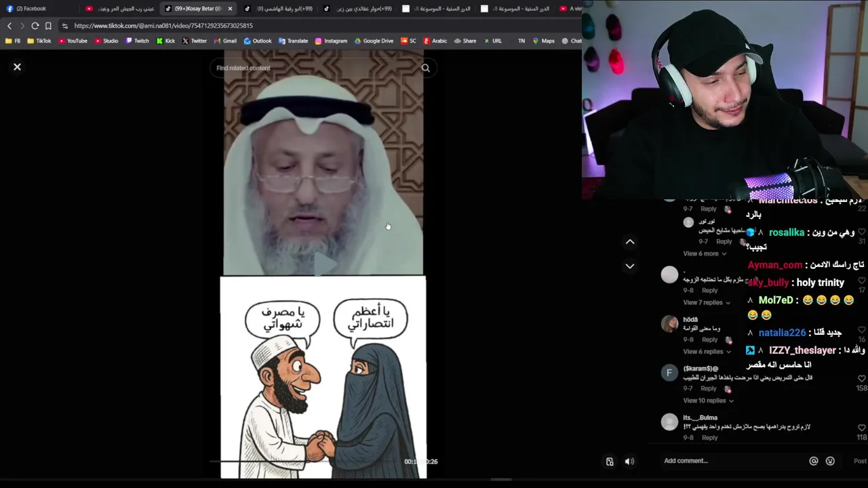868x488 pixels.
Task: Like the comment showing 17 likes
Action: click(x=861, y=281)
